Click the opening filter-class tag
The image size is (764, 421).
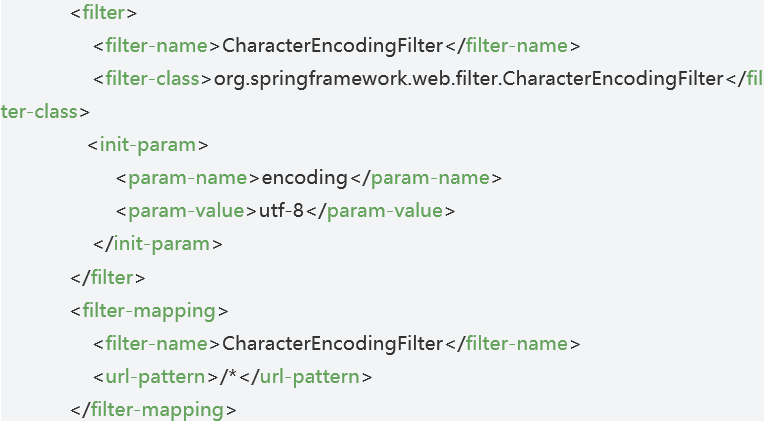[152, 79]
